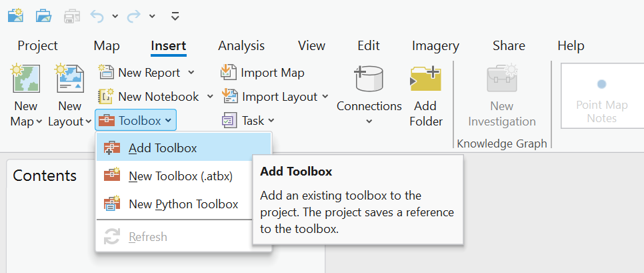Click the Task icon in the ribbon
The width and height of the screenshot is (644, 273).
click(x=229, y=120)
